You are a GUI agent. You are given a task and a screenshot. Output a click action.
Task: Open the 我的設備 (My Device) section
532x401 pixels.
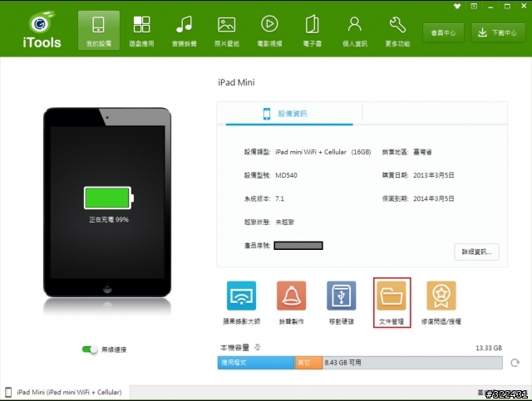[99, 31]
